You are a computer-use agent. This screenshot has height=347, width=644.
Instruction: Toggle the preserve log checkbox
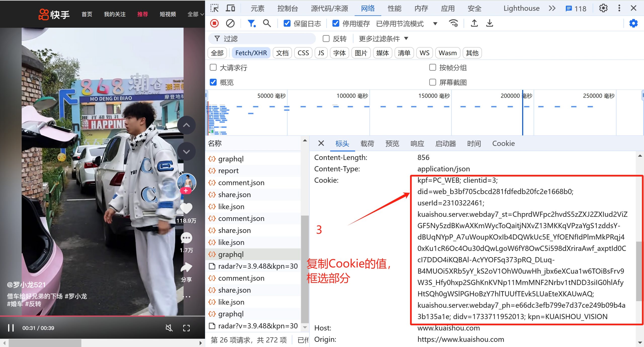(287, 23)
